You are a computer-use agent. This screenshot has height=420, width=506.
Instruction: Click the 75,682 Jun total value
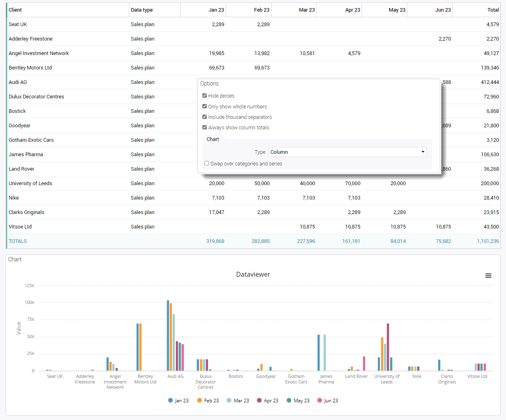point(443,241)
